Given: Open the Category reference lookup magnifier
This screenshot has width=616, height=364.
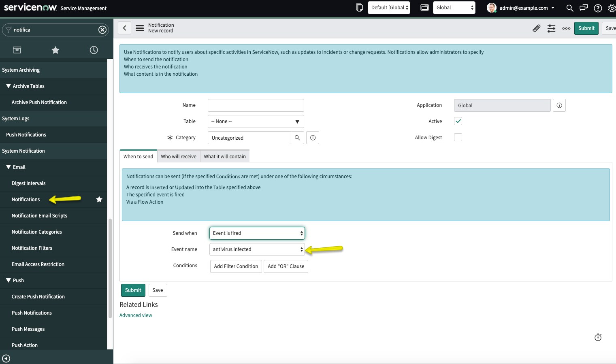Looking at the screenshot, I should pyautogui.click(x=297, y=138).
